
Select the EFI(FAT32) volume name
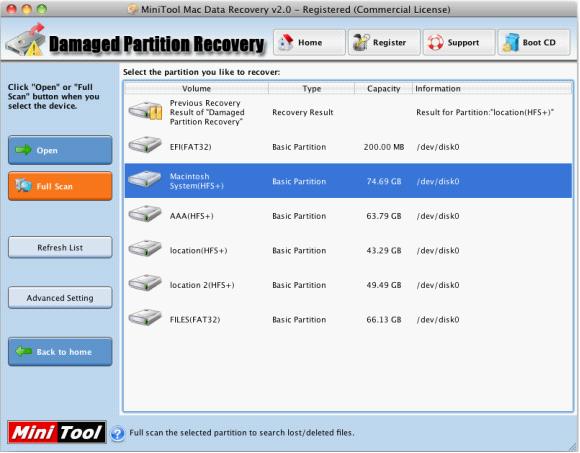pyautogui.click(x=190, y=147)
